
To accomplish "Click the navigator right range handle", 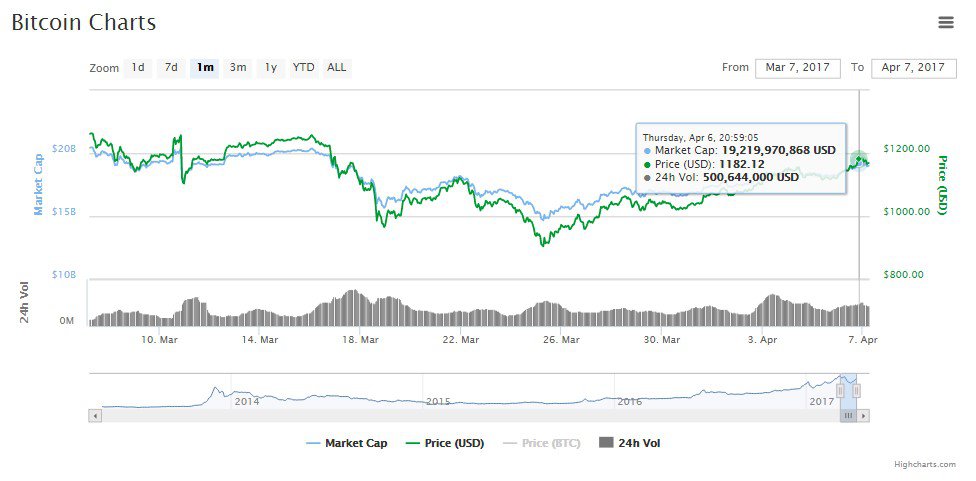I will 856,391.
